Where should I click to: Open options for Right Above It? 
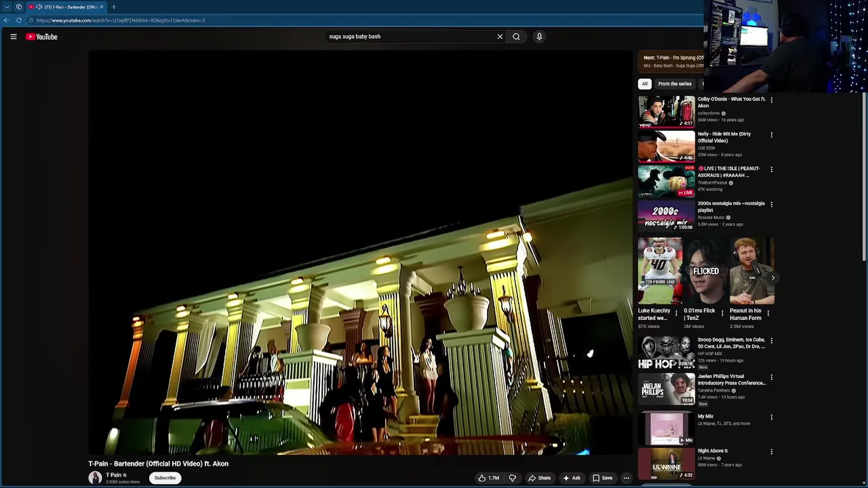pos(771,451)
